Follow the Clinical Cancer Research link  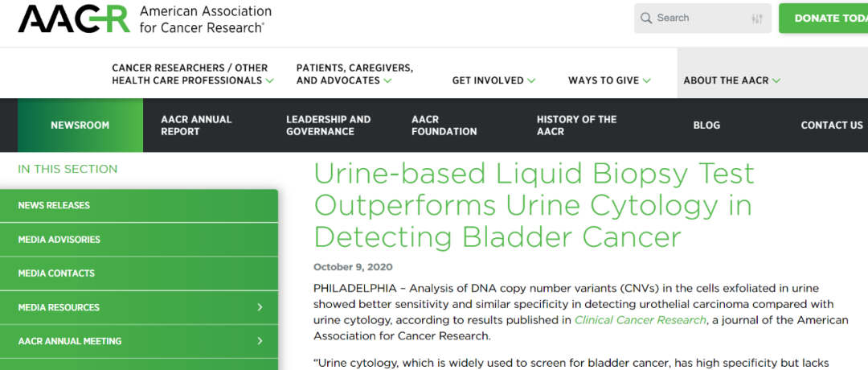click(640, 320)
